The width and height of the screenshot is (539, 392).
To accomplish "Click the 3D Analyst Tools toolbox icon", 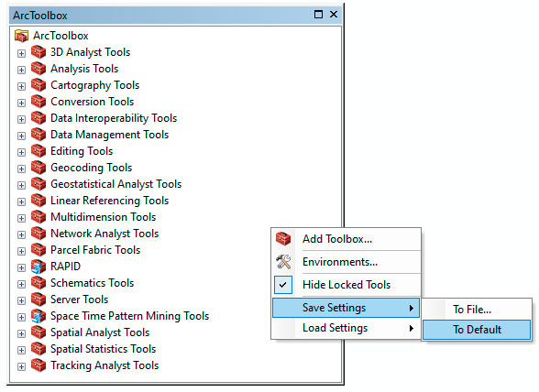I will [38, 52].
